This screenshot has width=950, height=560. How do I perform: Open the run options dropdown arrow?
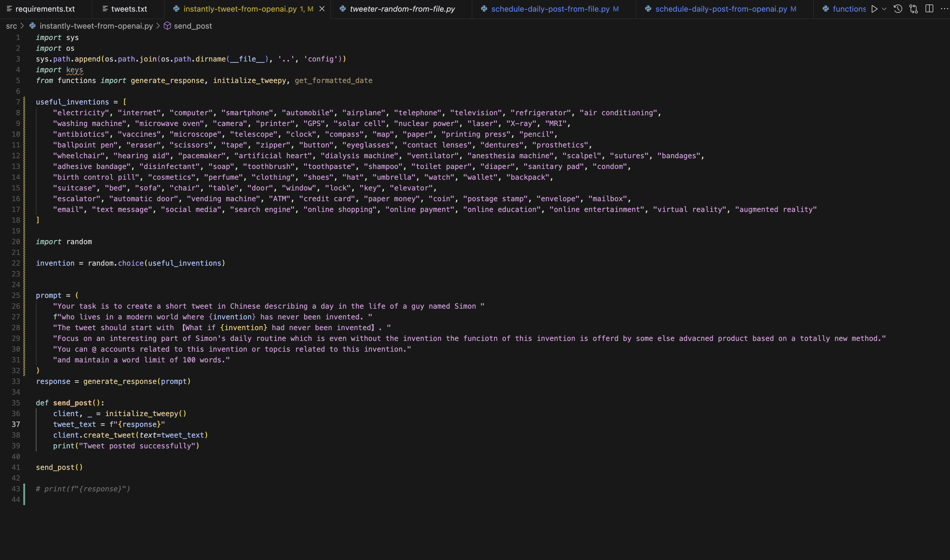tap(884, 9)
